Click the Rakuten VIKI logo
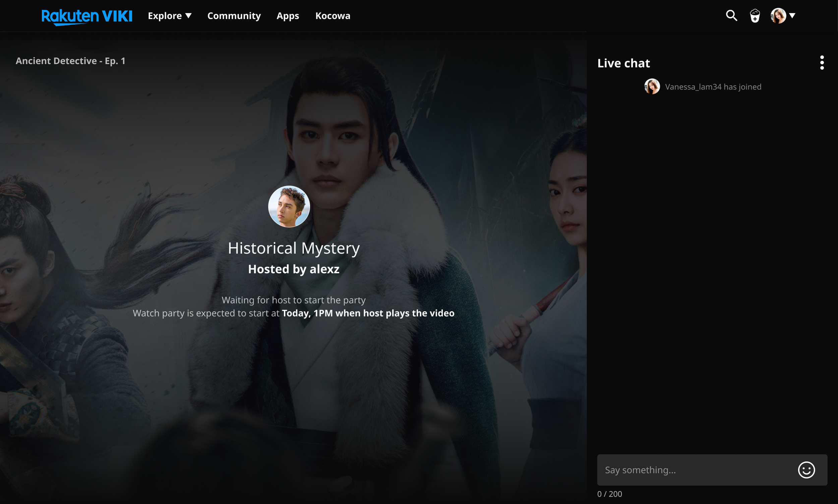This screenshot has width=838, height=504. [x=87, y=17]
